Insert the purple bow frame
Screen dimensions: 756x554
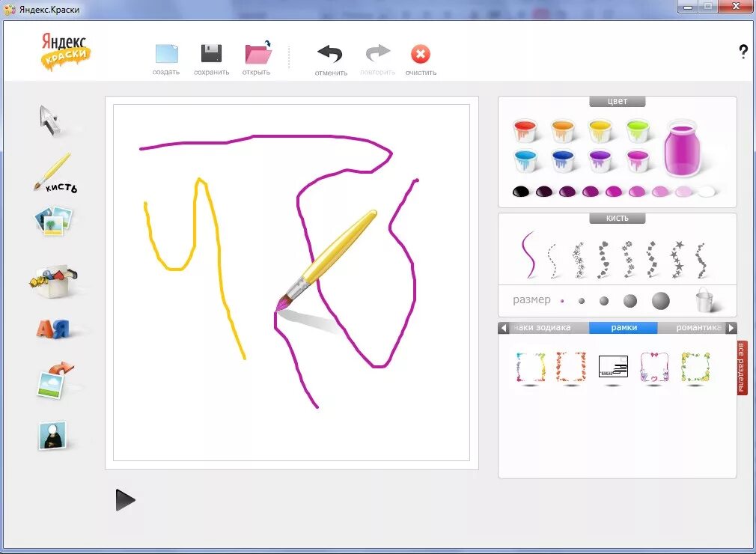click(x=654, y=368)
